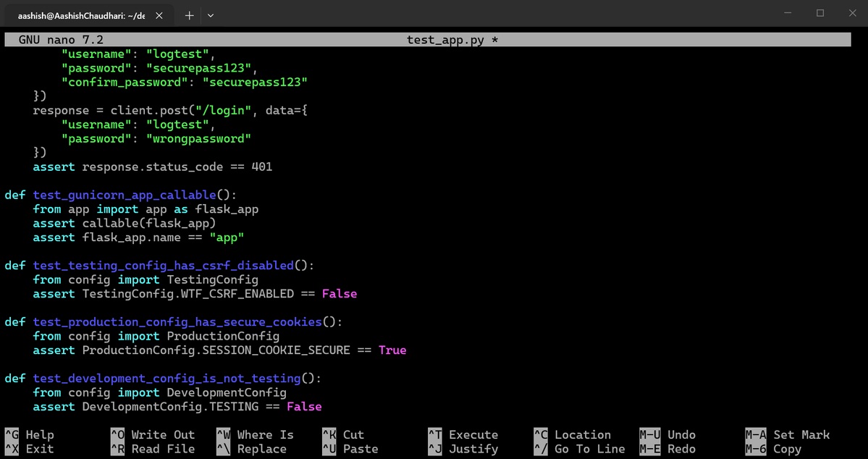This screenshot has height=459, width=868.
Task: Select the aashish@AashishChaudhari terminal tab
Action: pyautogui.click(x=88, y=16)
